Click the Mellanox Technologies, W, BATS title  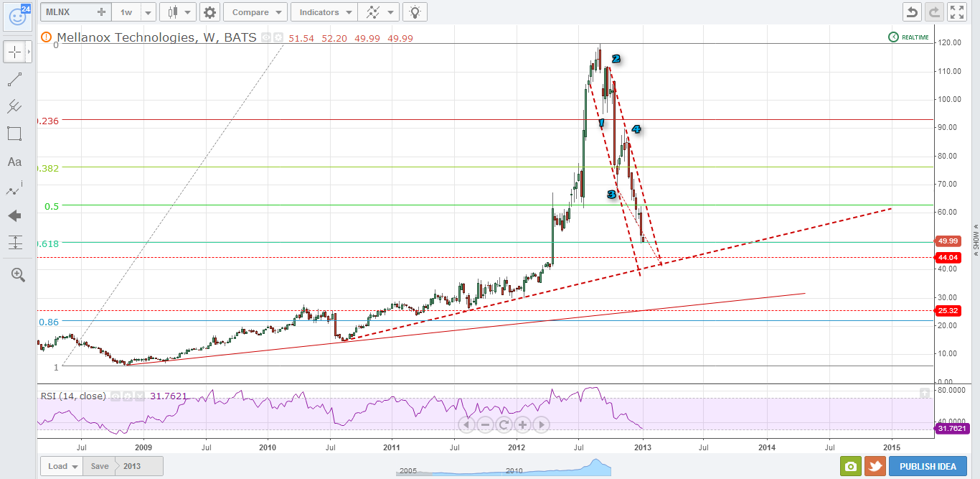click(156, 37)
